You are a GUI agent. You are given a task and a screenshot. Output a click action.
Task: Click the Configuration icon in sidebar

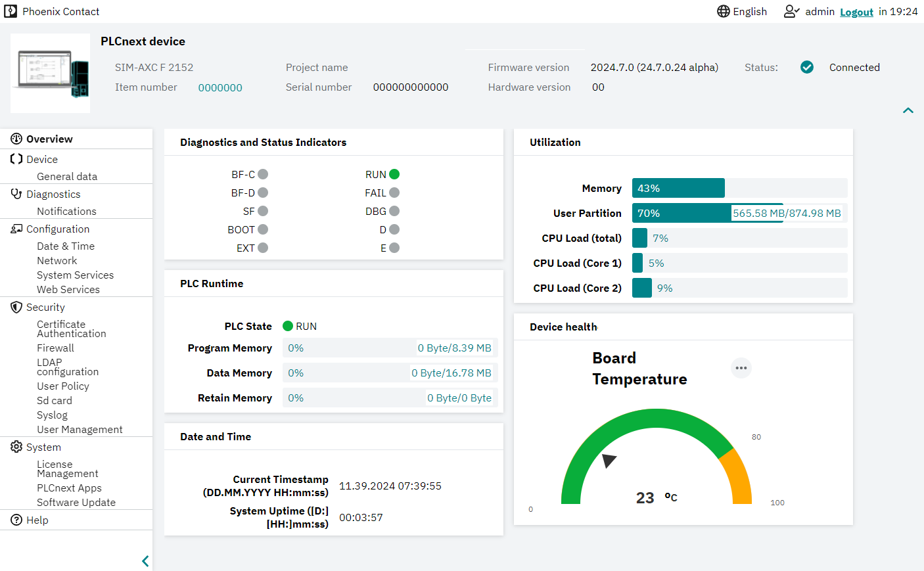click(16, 229)
